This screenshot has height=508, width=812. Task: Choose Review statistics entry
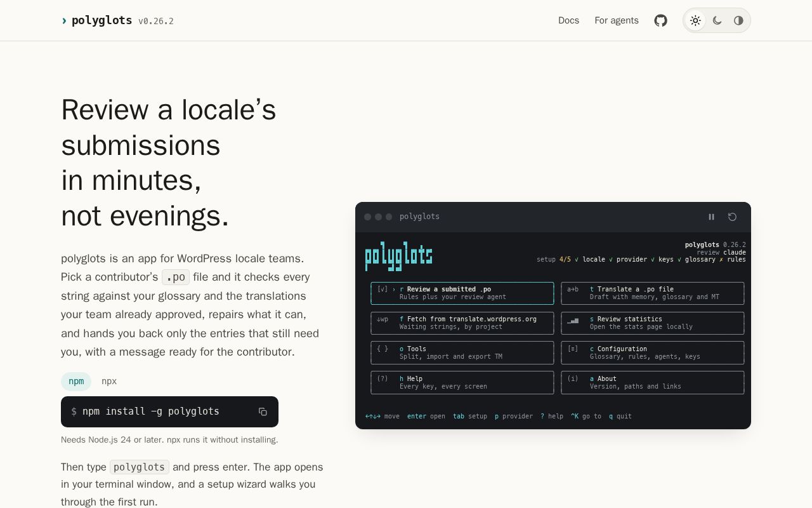(653, 323)
